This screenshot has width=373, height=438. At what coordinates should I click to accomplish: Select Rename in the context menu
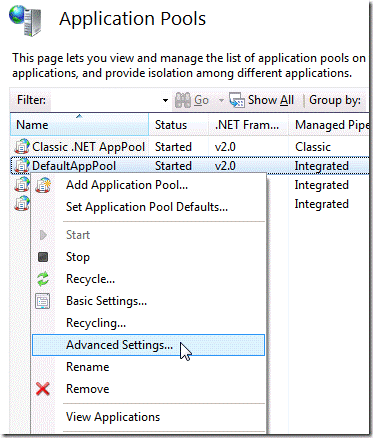(148, 367)
